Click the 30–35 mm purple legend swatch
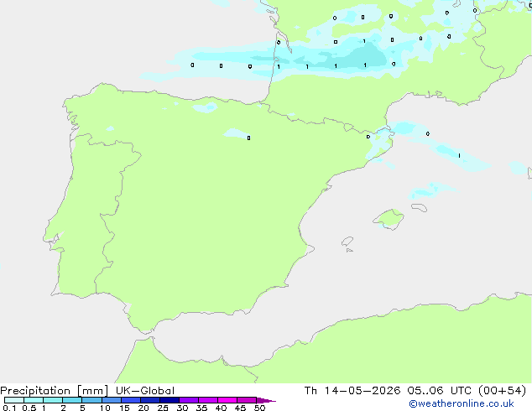Viewport: 532px width, 411px height. (x=188, y=400)
